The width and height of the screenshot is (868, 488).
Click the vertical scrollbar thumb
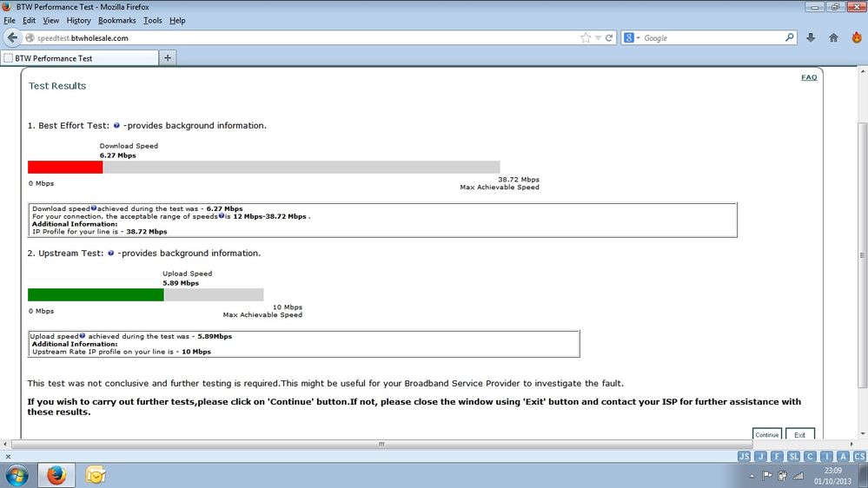click(863, 254)
